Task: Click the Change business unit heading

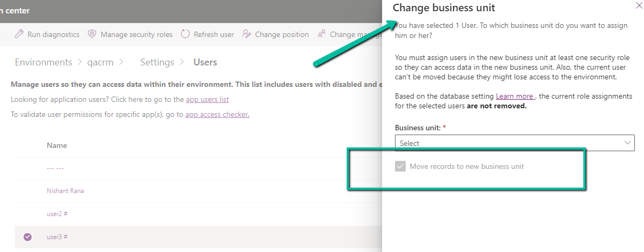Action: click(x=444, y=8)
